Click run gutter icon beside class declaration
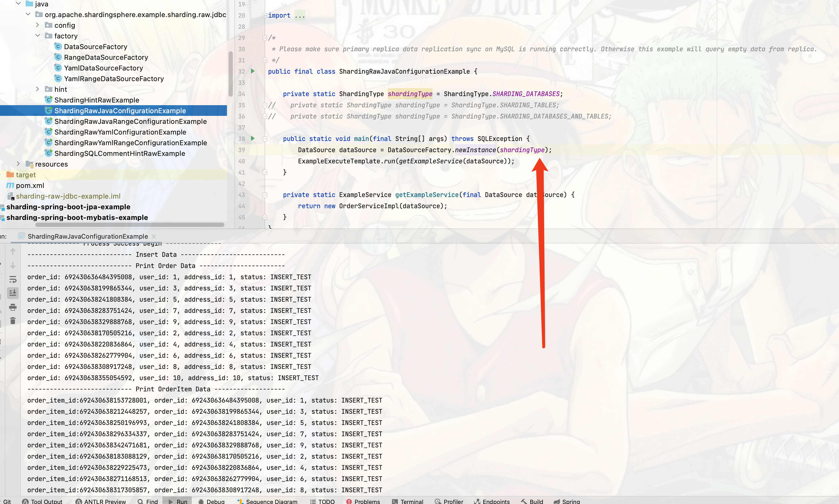Image resolution: width=839 pixels, height=504 pixels. click(253, 71)
